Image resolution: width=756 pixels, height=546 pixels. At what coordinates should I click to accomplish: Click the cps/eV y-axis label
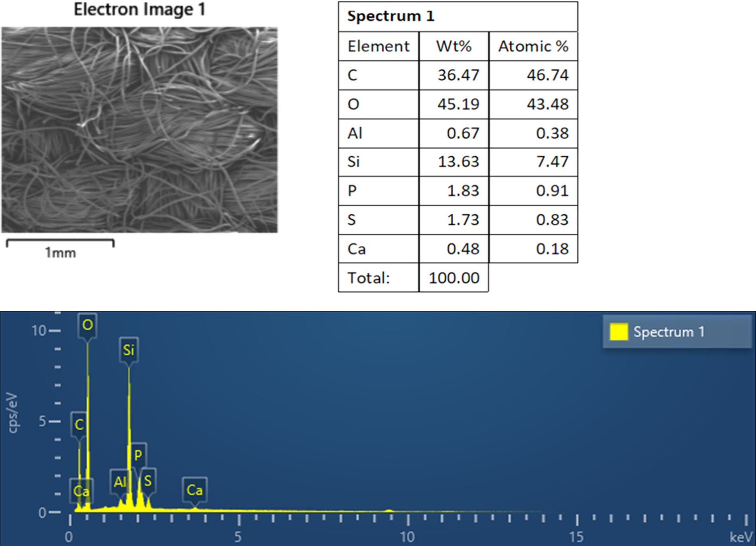tap(13, 413)
